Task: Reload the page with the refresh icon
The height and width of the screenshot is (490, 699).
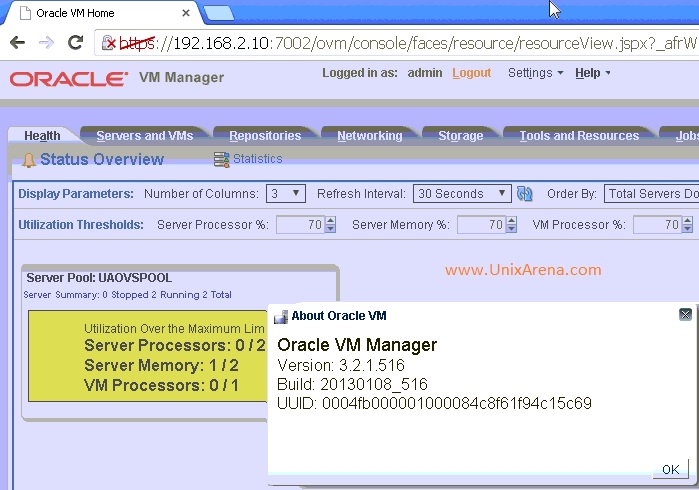Action: [75, 42]
